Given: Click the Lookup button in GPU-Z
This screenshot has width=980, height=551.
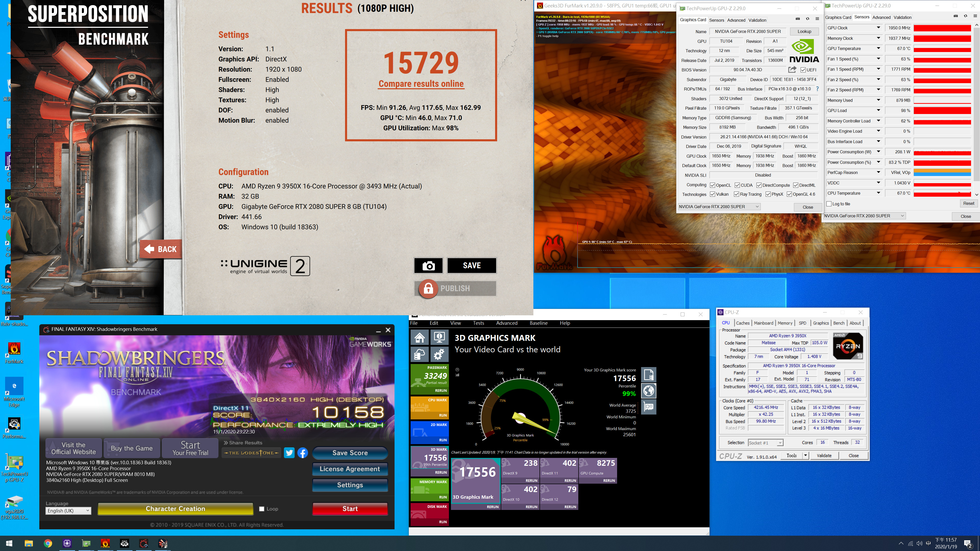Looking at the screenshot, I should [804, 32].
